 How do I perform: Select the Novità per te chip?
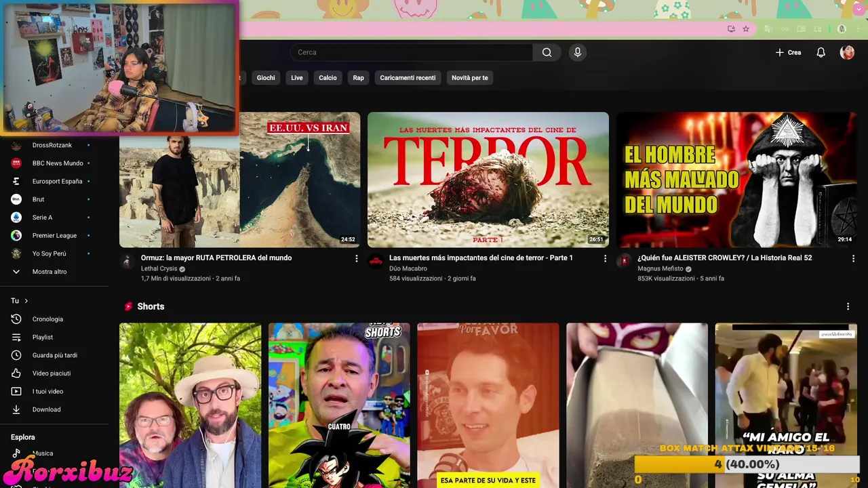469,78
